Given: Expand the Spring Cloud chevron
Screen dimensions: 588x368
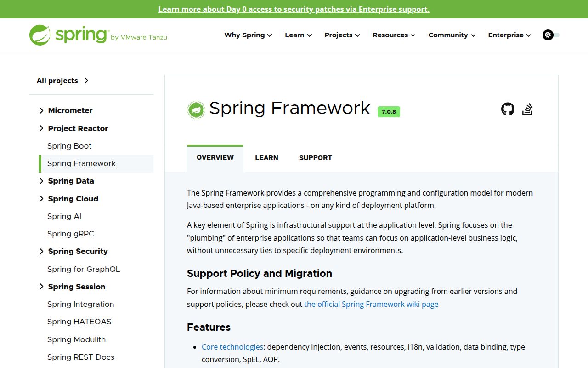Looking at the screenshot, I should tap(41, 199).
